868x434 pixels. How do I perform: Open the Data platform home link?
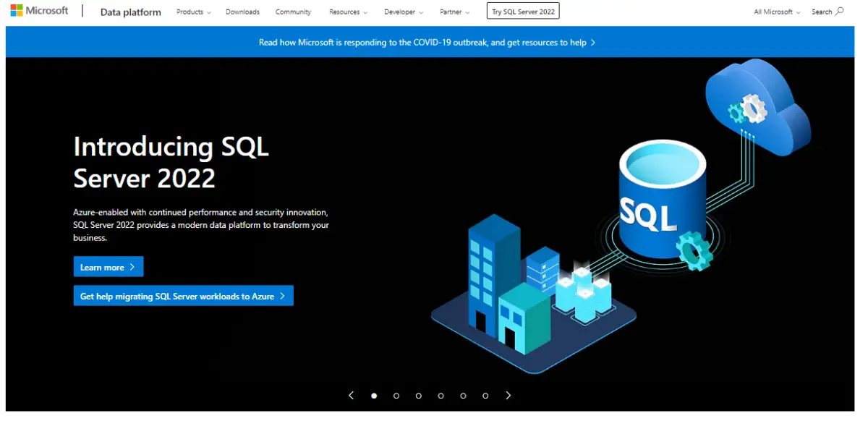(131, 12)
